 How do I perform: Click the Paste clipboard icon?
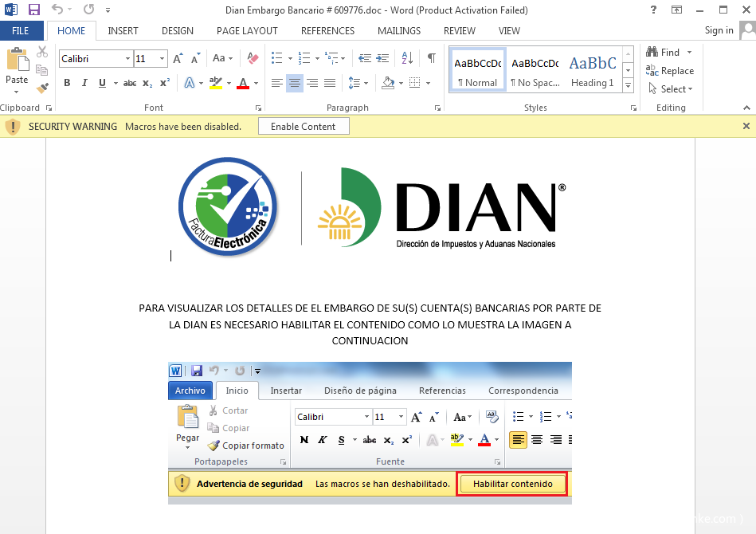(x=17, y=60)
